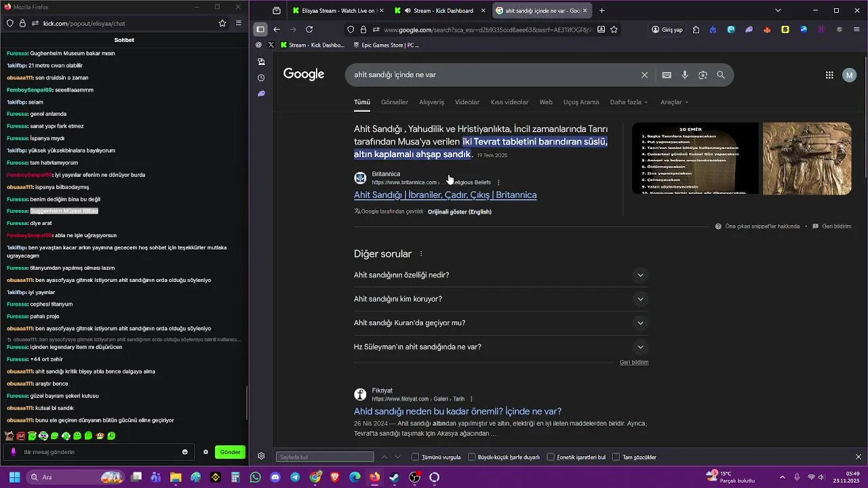This screenshot has width=868, height=488.
Task: Send chat message with Gönder button
Action: coord(230,452)
